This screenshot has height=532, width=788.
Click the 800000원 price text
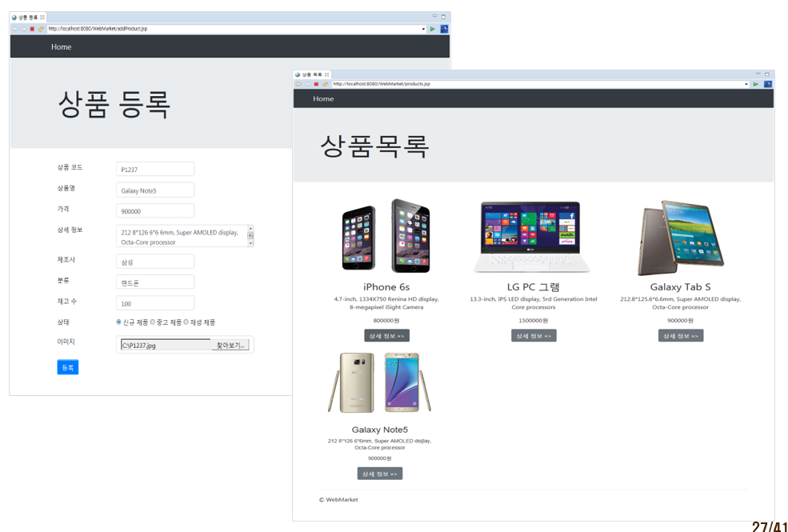pyautogui.click(x=386, y=321)
